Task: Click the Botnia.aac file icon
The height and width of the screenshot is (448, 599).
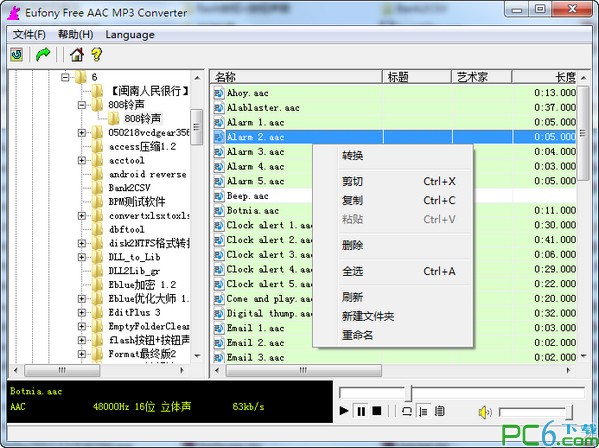Action: [x=219, y=210]
